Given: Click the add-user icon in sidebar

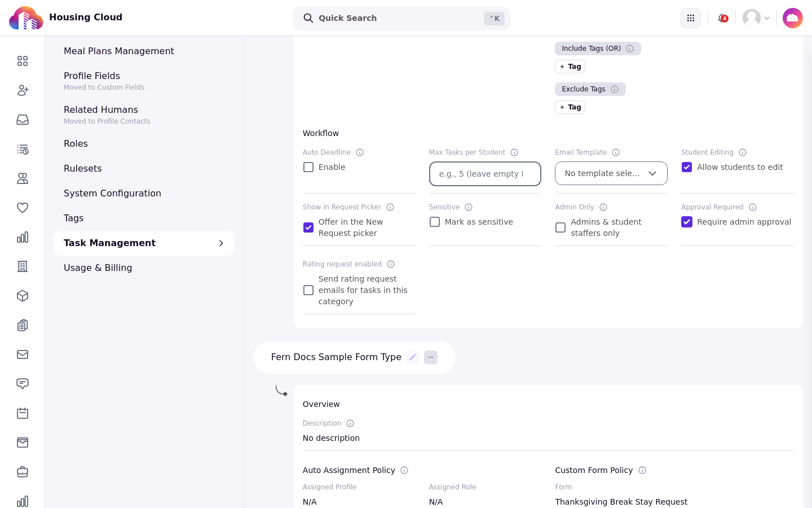Looking at the screenshot, I should pos(23,90).
